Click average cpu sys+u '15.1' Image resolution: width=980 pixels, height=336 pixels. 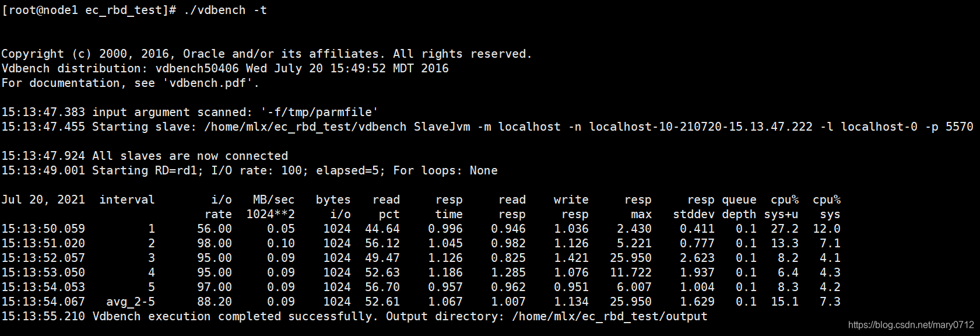coord(785,302)
